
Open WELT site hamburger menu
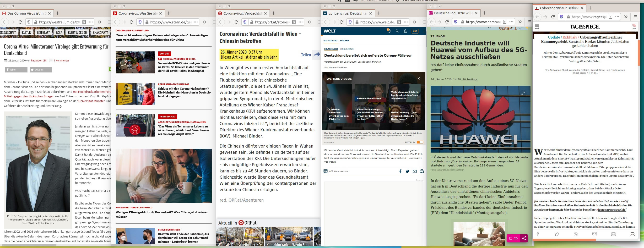pos(424,31)
